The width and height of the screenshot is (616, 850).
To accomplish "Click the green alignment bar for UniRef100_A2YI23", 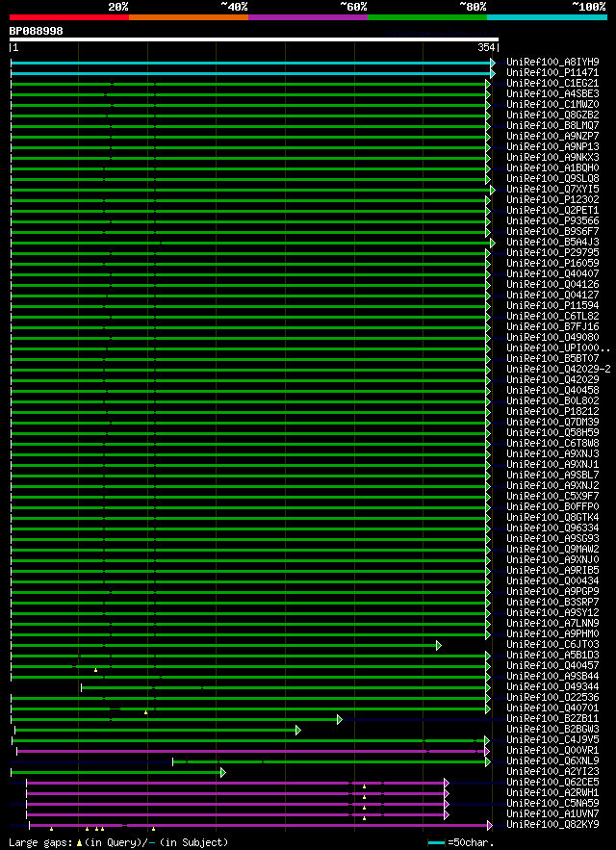I will tap(115, 772).
